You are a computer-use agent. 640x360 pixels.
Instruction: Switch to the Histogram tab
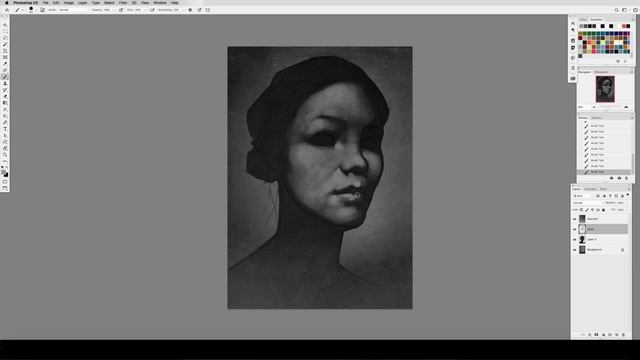pyautogui.click(x=601, y=72)
